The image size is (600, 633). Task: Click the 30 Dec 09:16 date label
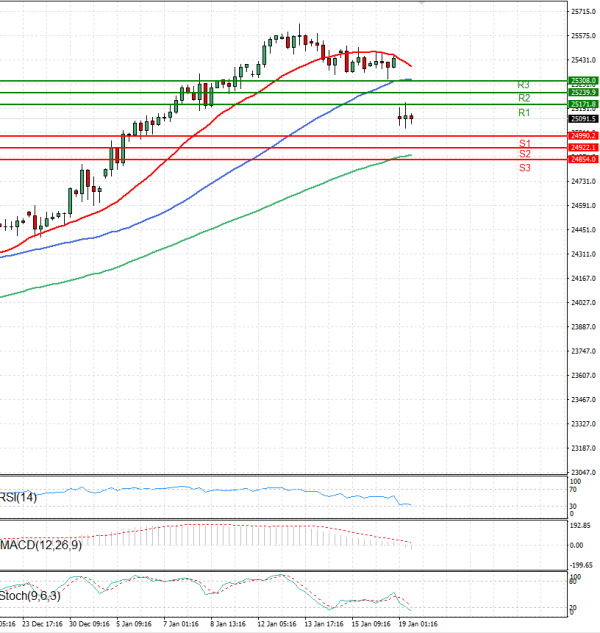88,623
